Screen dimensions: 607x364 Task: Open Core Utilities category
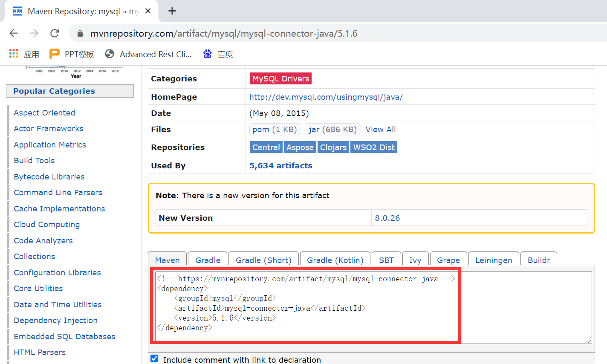[x=38, y=288]
